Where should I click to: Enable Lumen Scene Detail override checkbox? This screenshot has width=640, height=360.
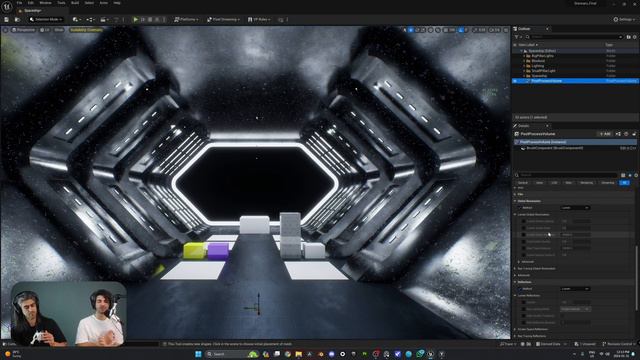[x=524, y=228]
